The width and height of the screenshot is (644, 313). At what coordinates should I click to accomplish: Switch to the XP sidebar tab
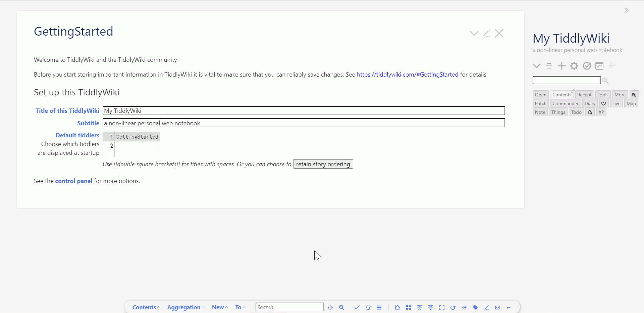click(x=601, y=112)
